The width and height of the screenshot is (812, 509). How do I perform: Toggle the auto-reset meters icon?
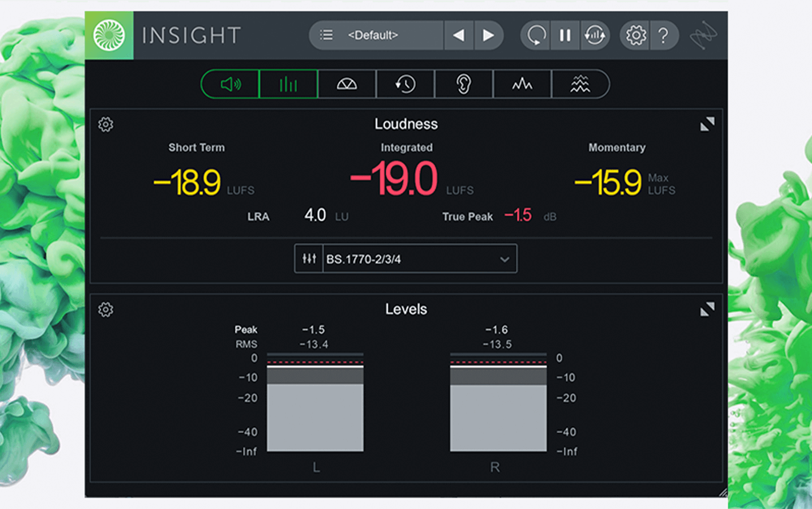[595, 35]
